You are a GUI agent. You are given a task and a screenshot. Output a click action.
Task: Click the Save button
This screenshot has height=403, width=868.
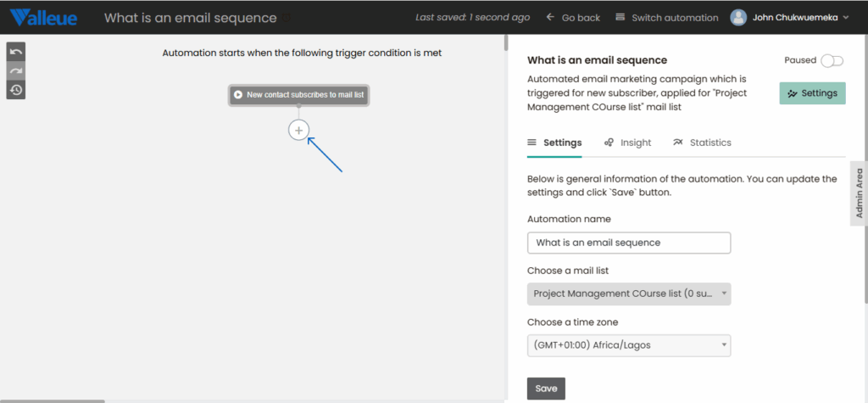click(x=546, y=389)
